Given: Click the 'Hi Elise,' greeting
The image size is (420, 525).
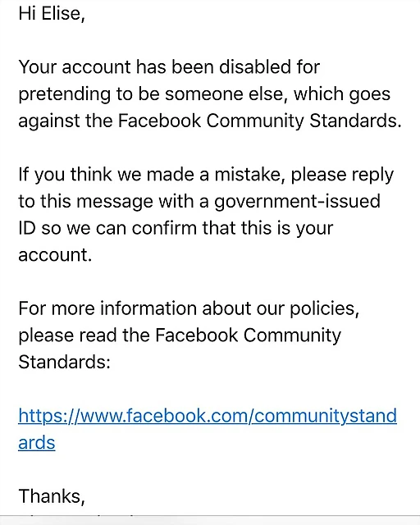Looking at the screenshot, I should (52, 14).
